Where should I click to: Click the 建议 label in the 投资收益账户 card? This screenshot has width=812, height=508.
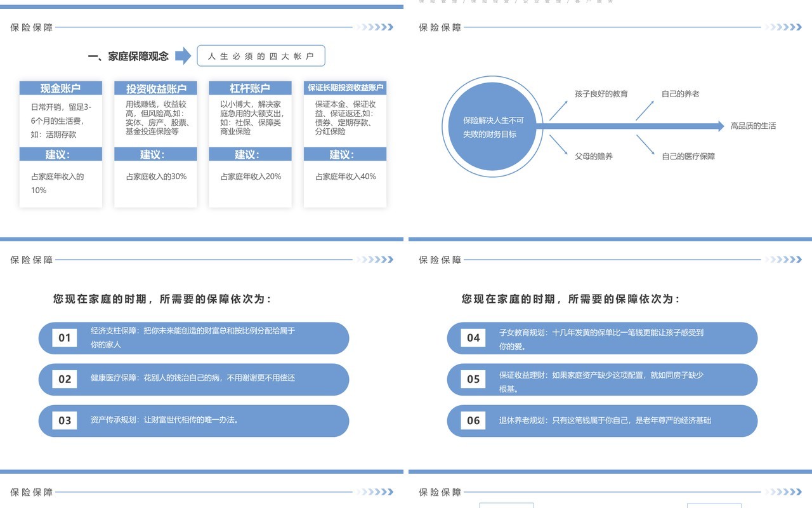(155, 154)
